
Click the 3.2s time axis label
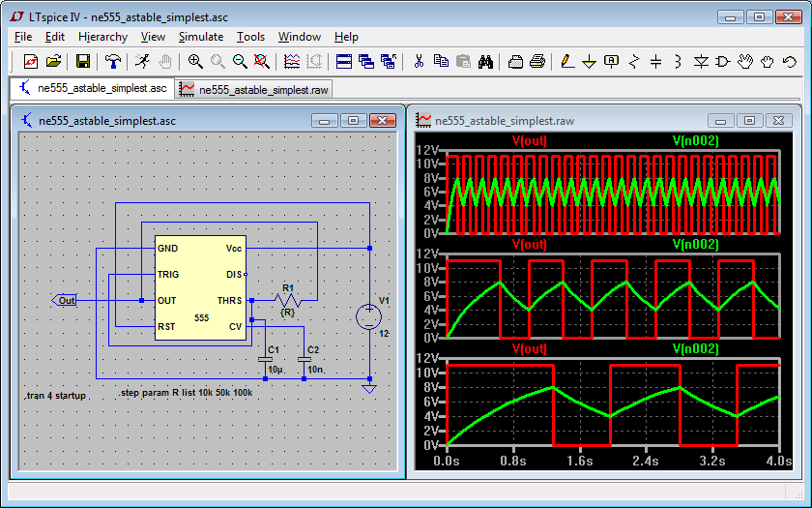point(712,461)
